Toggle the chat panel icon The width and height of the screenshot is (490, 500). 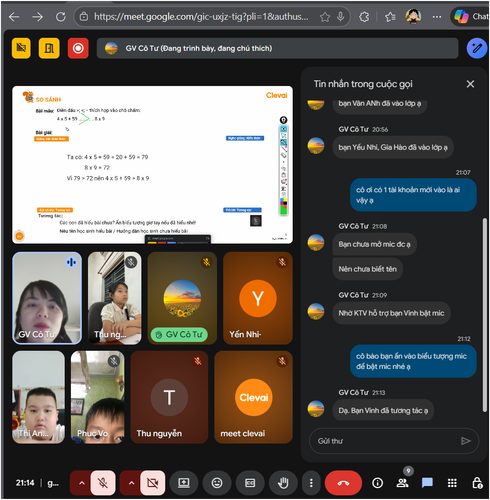point(427,483)
